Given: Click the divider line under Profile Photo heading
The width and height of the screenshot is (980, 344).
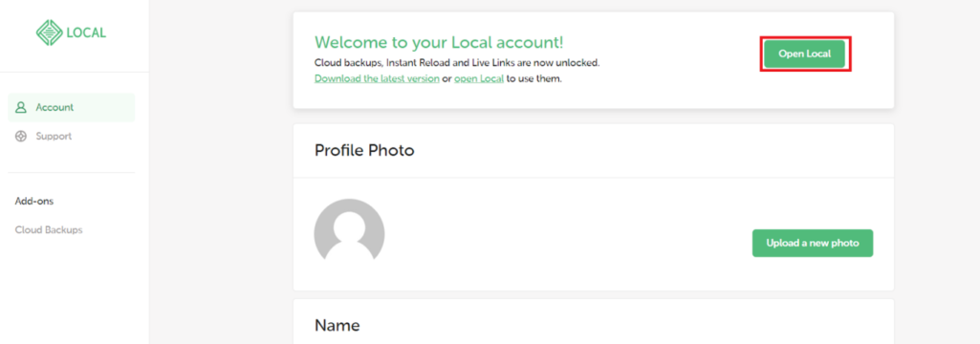Looking at the screenshot, I should (x=593, y=178).
